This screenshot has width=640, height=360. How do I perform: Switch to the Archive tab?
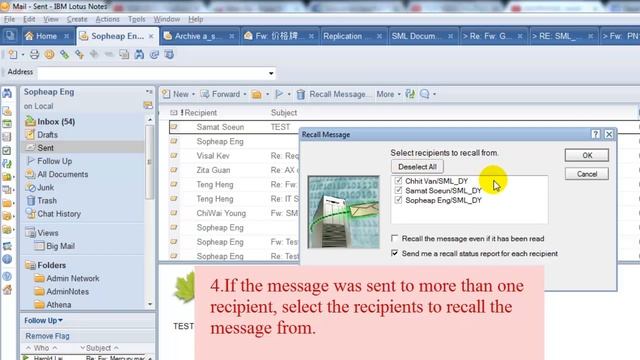click(x=200, y=36)
